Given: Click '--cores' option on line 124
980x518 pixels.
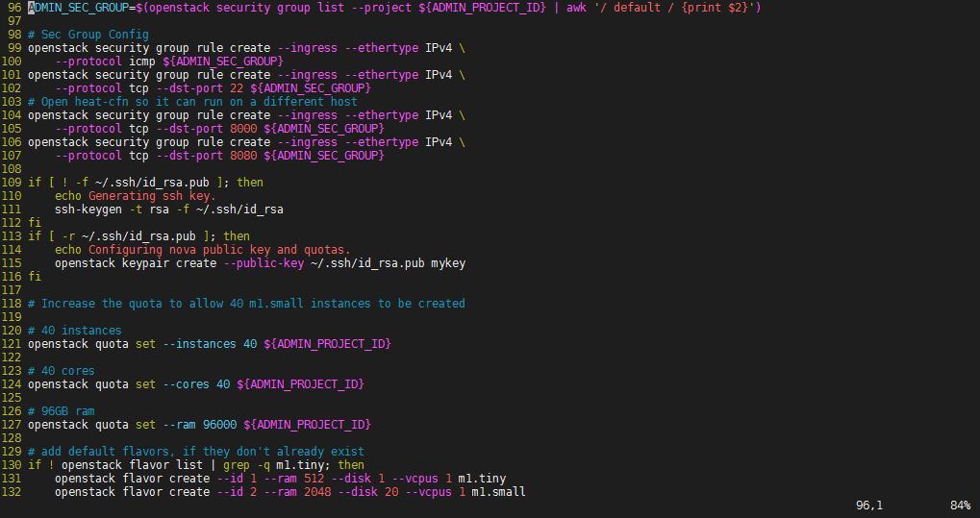Looking at the screenshot, I should click(x=186, y=383).
